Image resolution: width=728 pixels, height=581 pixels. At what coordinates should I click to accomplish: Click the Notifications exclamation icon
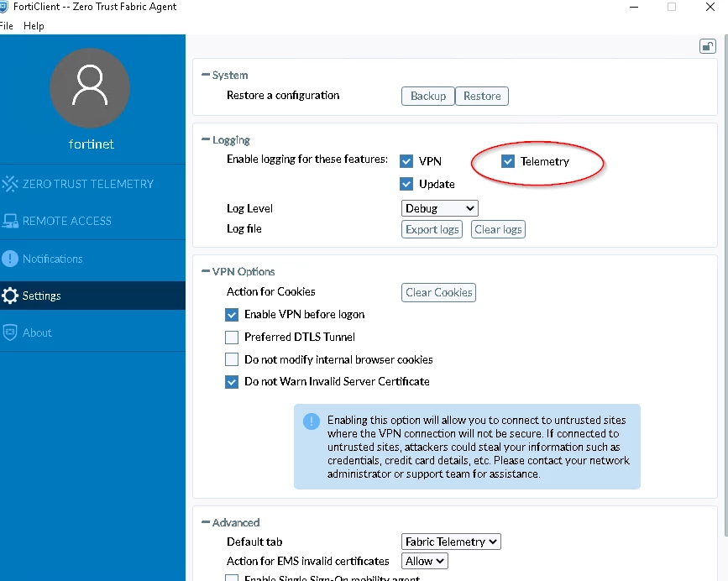pyautogui.click(x=10, y=259)
